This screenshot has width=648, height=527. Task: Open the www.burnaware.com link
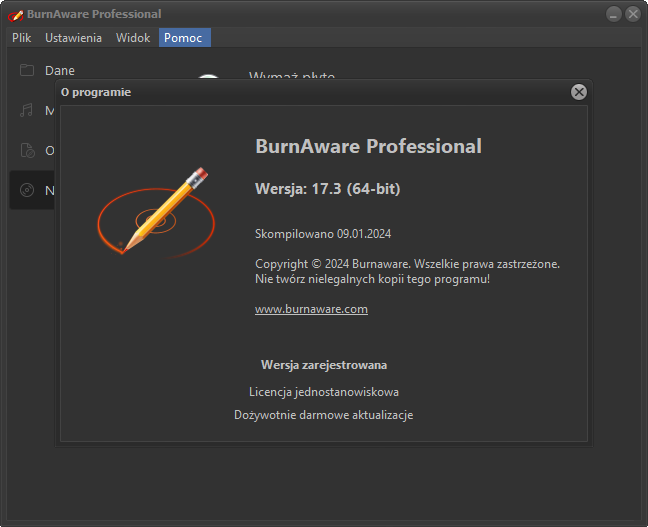pos(311,309)
